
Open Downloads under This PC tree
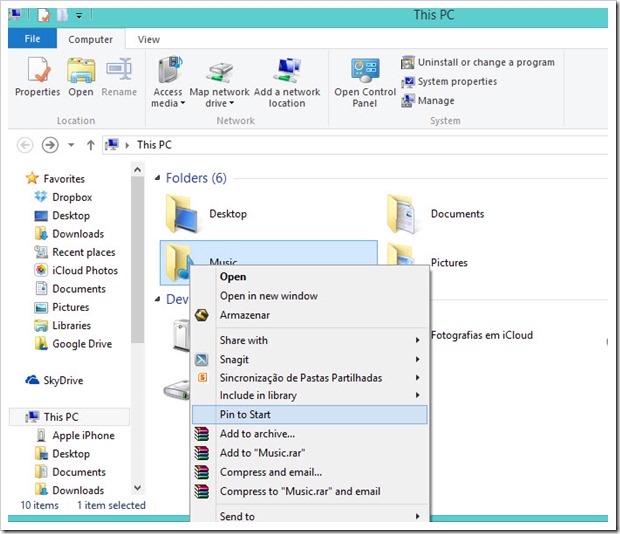70,490
